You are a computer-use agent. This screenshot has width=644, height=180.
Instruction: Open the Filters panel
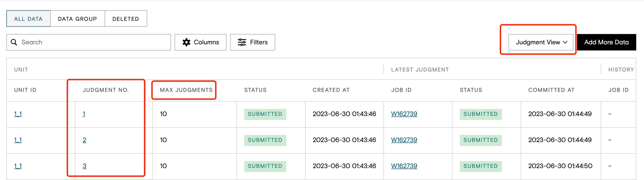252,42
